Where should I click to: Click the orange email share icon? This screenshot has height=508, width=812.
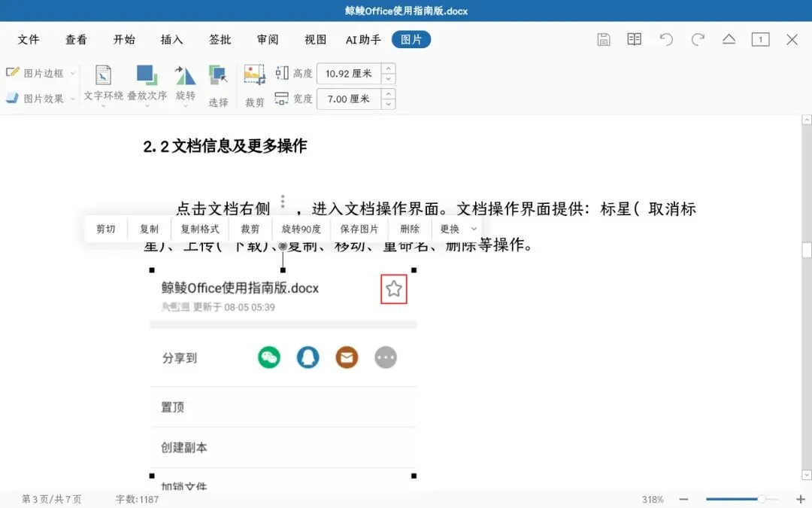[347, 357]
